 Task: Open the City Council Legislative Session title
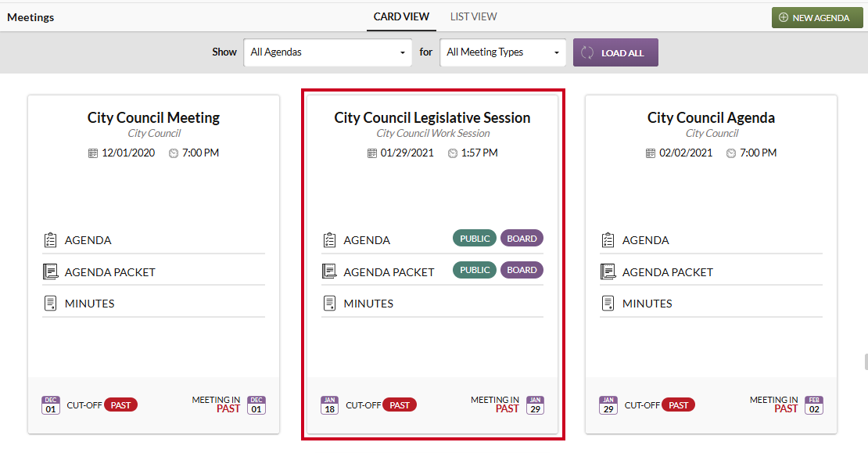click(x=432, y=117)
